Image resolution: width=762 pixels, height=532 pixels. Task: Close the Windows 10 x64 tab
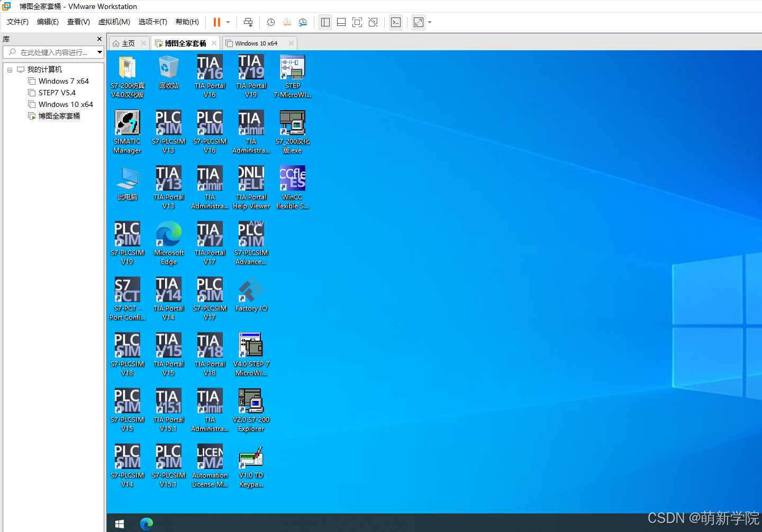[291, 43]
